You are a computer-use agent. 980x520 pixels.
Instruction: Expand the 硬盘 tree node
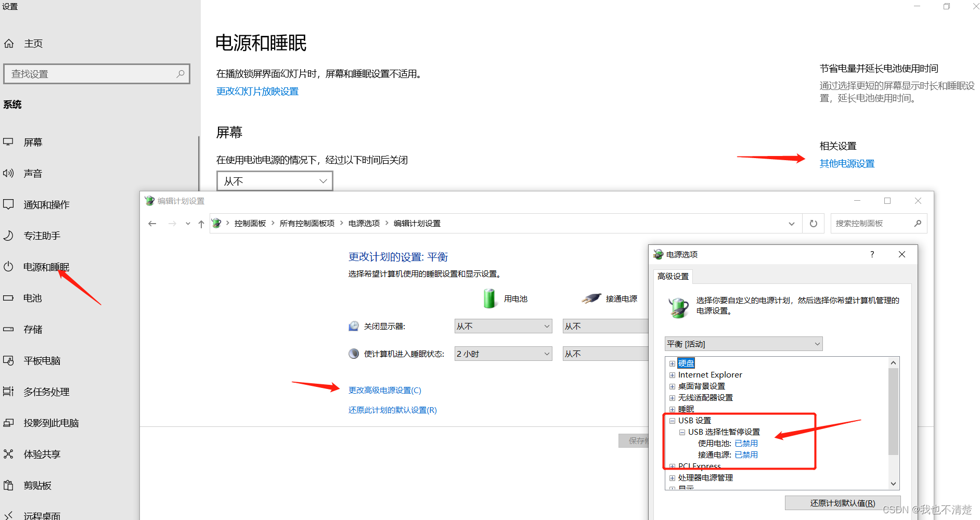tap(672, 363)
